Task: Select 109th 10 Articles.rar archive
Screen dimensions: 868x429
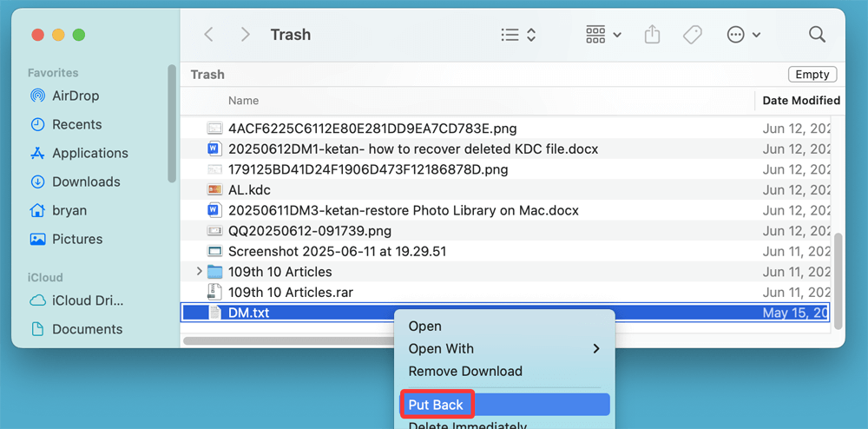Action: coord(505,293)
